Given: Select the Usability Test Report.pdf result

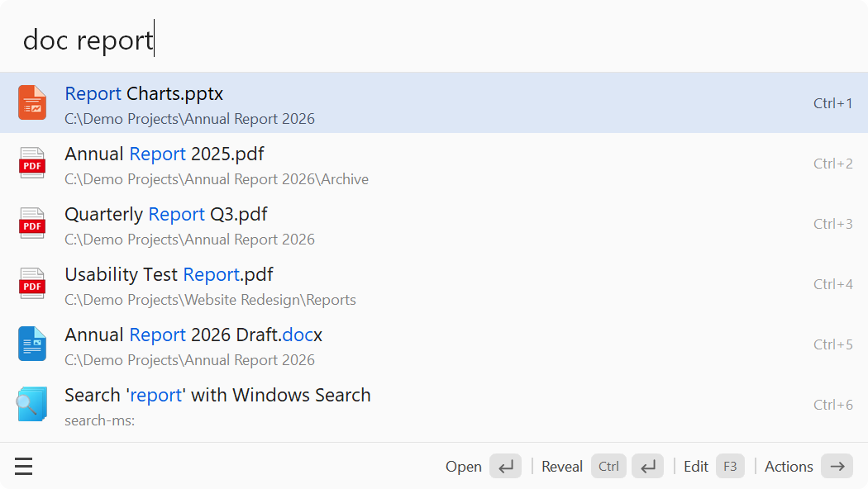Looking at the screenshot, I should tap(434, 283).
